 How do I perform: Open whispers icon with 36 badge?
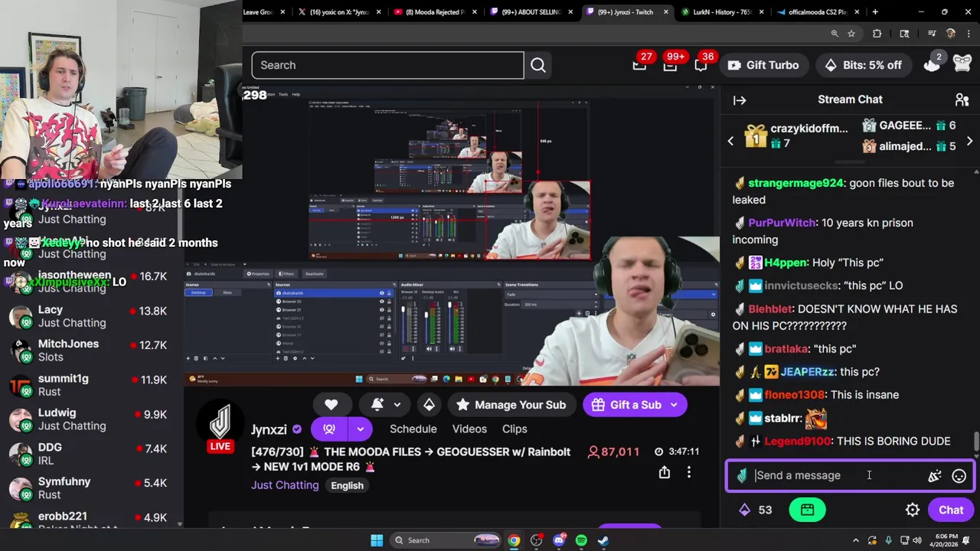click(701, 65)
